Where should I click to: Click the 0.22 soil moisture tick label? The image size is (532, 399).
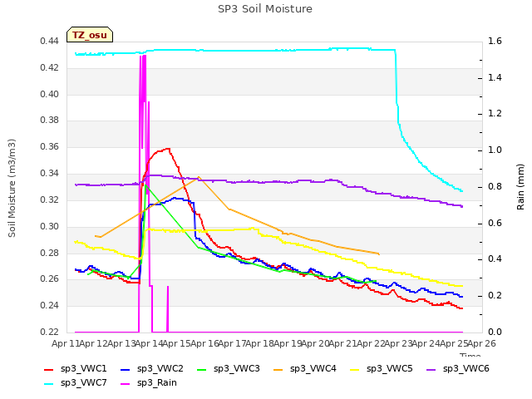coord(50,332)
